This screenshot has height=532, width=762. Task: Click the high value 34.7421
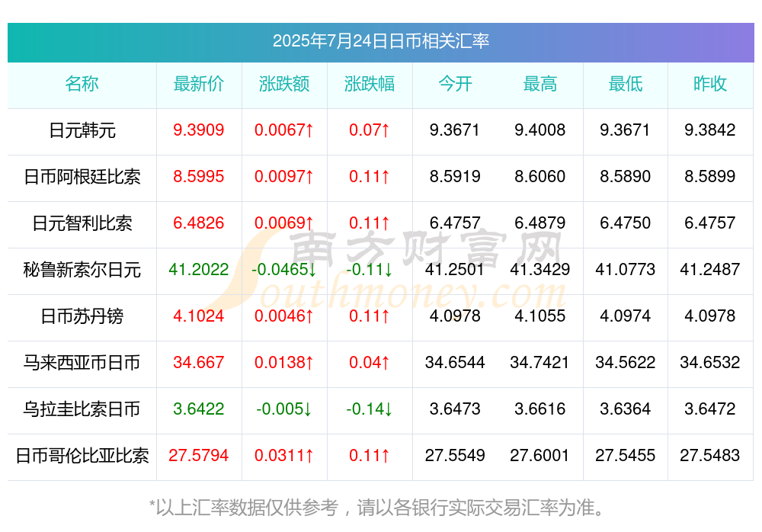[x=540, y=362]
